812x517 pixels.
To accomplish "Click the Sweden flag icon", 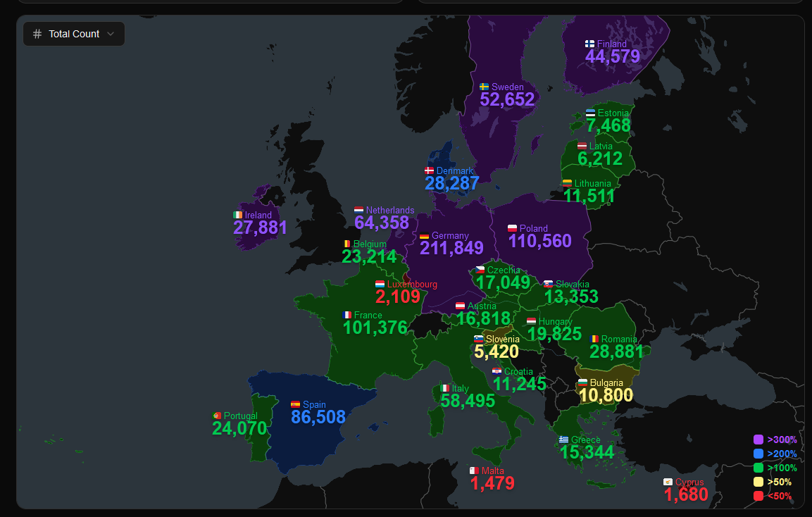I will pos(485,87).
